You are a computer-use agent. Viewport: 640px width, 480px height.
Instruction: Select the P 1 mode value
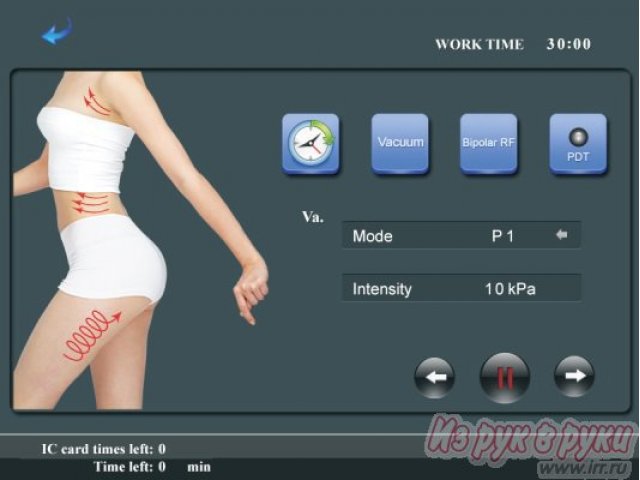(502, 236)
